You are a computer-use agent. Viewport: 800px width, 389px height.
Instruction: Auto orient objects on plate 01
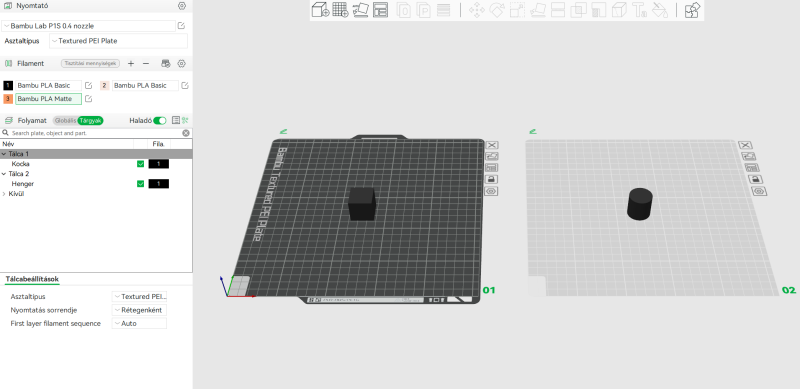pos(492,157)
